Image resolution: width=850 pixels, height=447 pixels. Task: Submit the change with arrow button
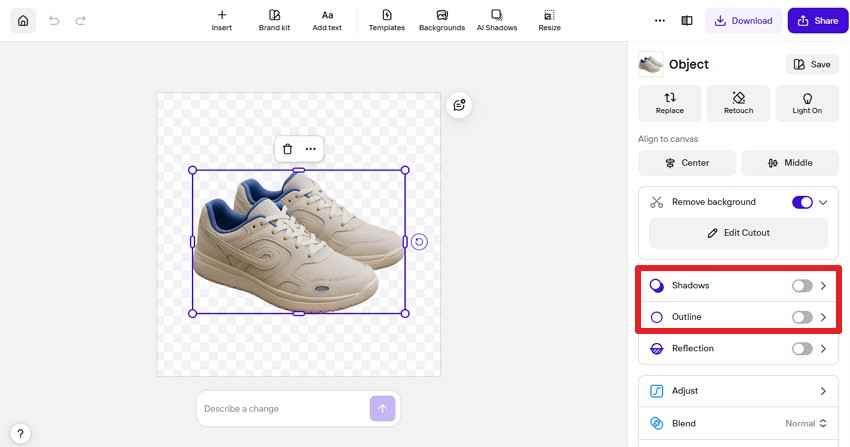(382, 409)
